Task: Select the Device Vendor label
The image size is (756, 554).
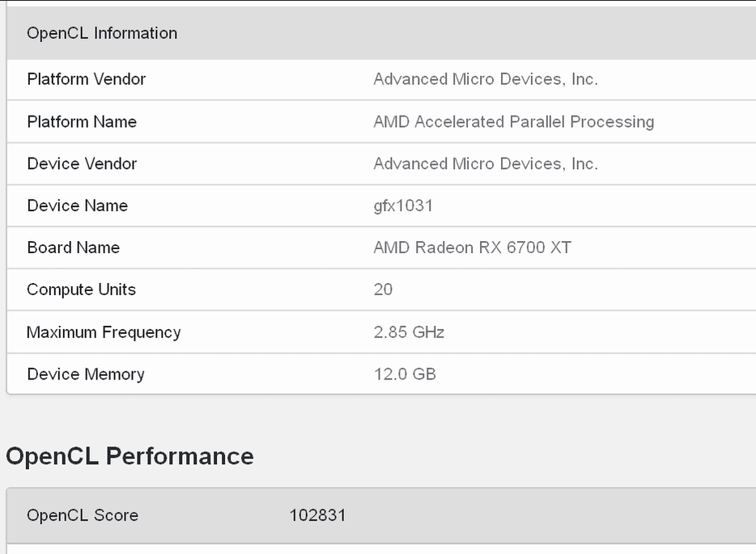Action: click(x=82, y=163)
